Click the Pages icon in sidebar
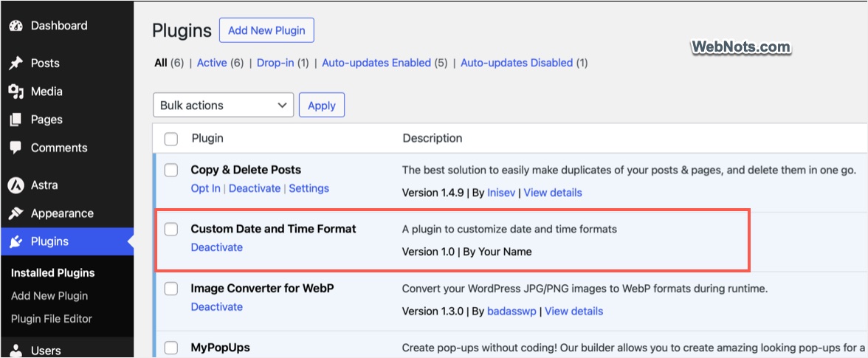Viewport: 868px width, 358px height. (x=16, y=120)
